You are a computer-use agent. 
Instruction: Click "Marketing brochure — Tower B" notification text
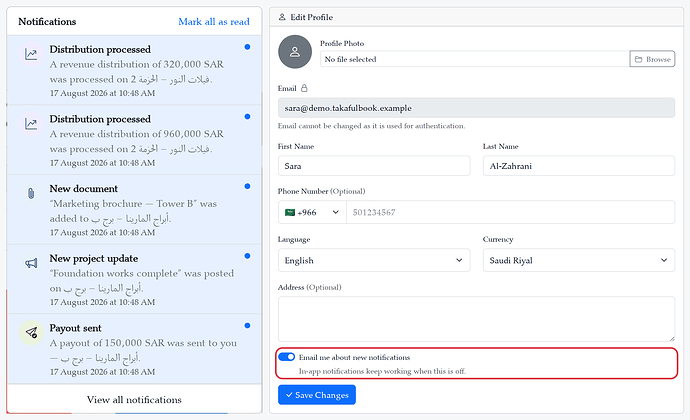pos(133,211)
